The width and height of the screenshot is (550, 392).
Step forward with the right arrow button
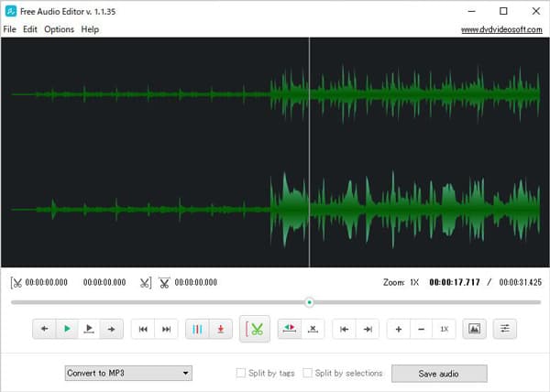tap(112, 329)
